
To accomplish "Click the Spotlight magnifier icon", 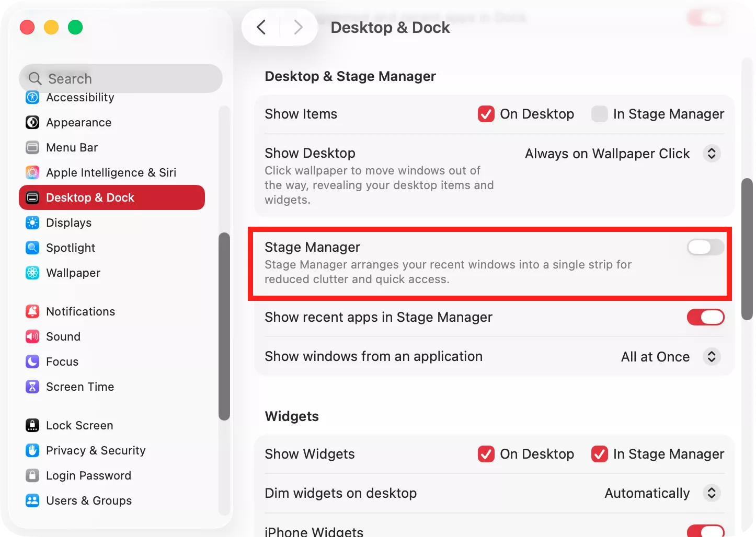I will (32, 248).
